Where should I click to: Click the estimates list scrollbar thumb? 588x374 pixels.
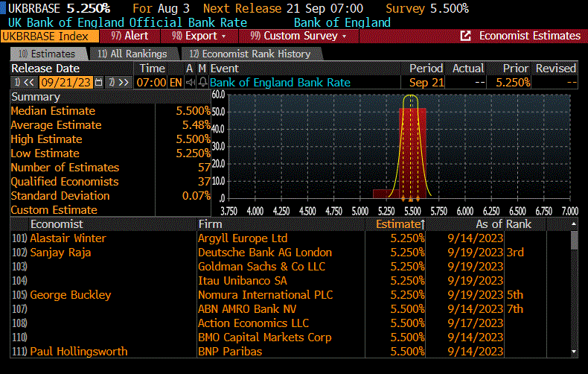coord(574,241)
